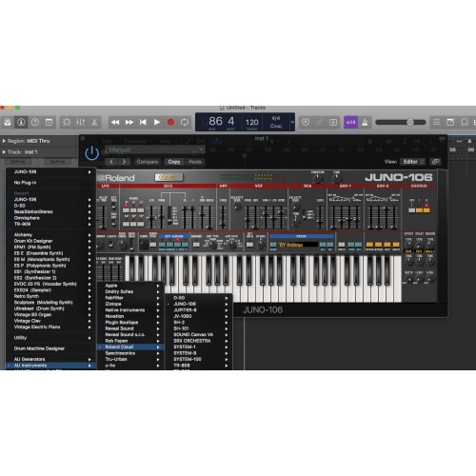Toggle the Inspector info icon
The image size is (476, 476).
coord(21,122)
